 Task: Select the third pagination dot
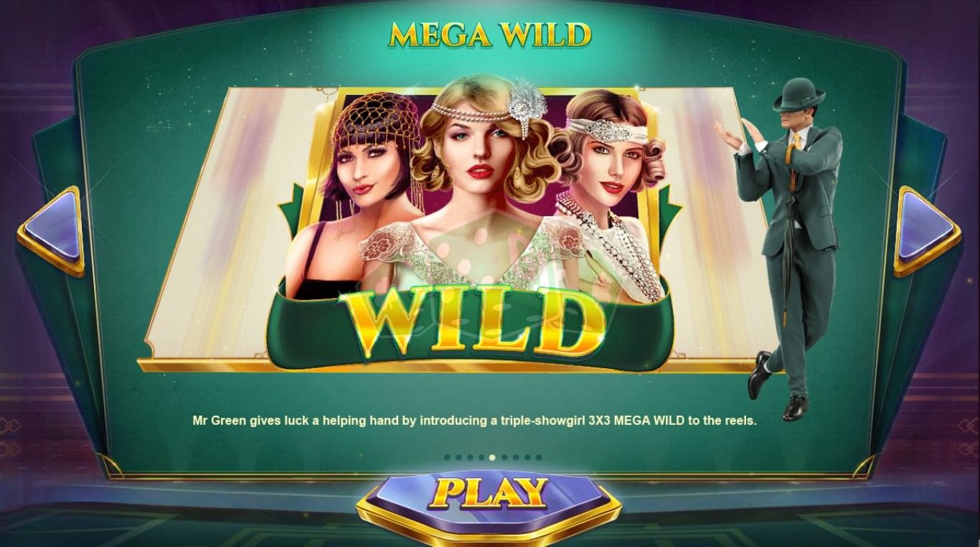pos(470,457)
